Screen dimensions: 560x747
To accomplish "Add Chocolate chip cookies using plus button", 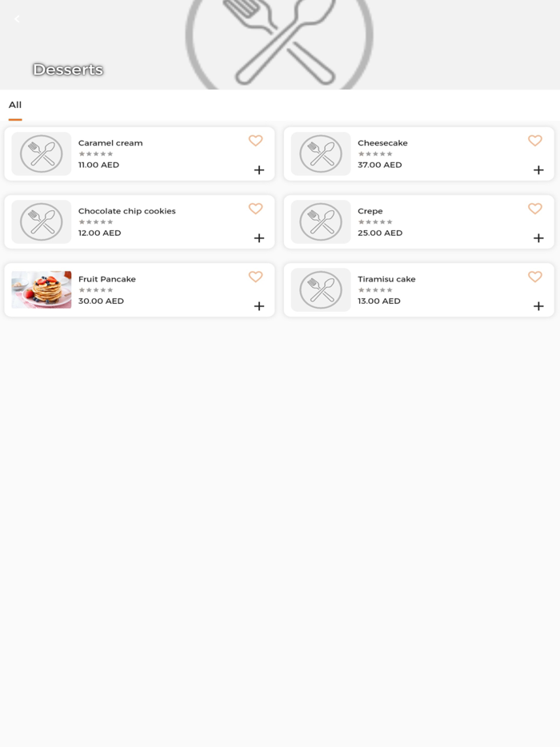I will (x=259, y=238).
